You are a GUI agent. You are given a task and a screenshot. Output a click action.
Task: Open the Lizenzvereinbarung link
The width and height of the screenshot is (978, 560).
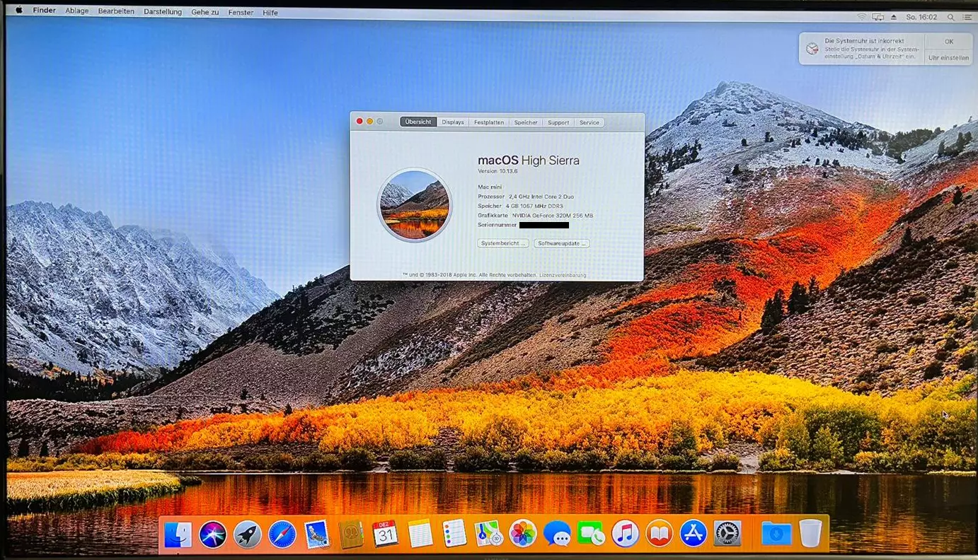coord(563,275)
